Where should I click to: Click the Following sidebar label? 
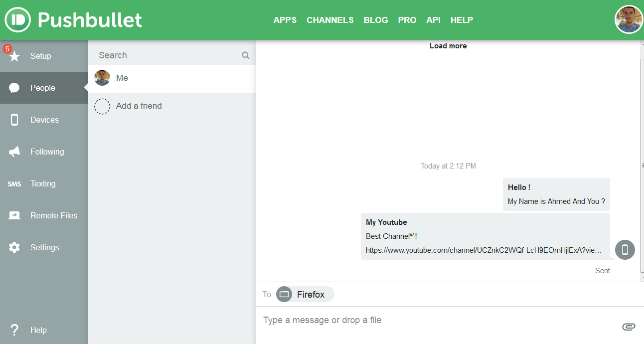click(x=47, y=152)
